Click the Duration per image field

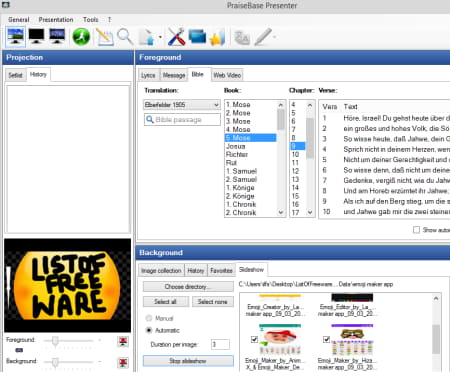coord(220,344)
